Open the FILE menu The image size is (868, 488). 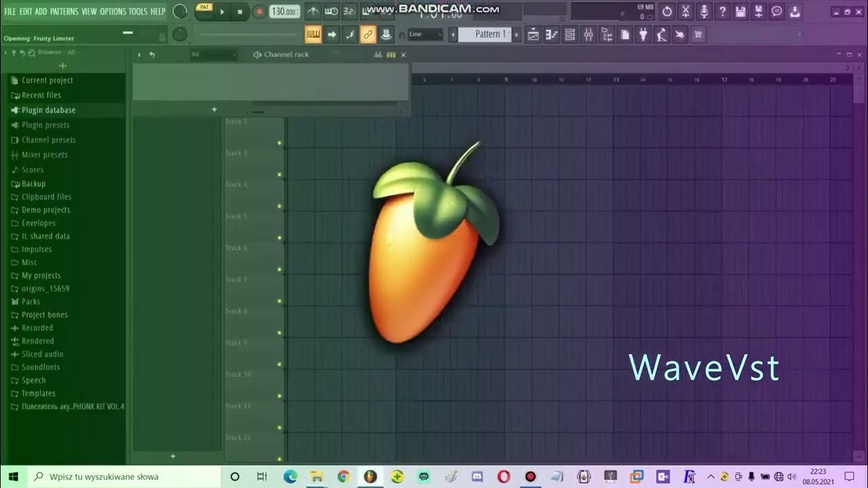coord(10,12)
